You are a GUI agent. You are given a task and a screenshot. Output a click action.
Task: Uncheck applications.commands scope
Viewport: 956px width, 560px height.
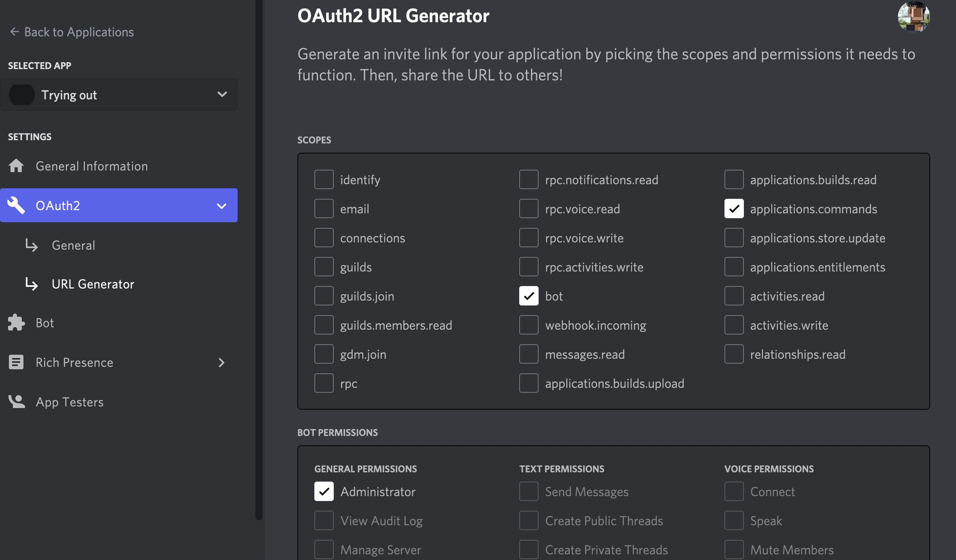coord(734,208)
